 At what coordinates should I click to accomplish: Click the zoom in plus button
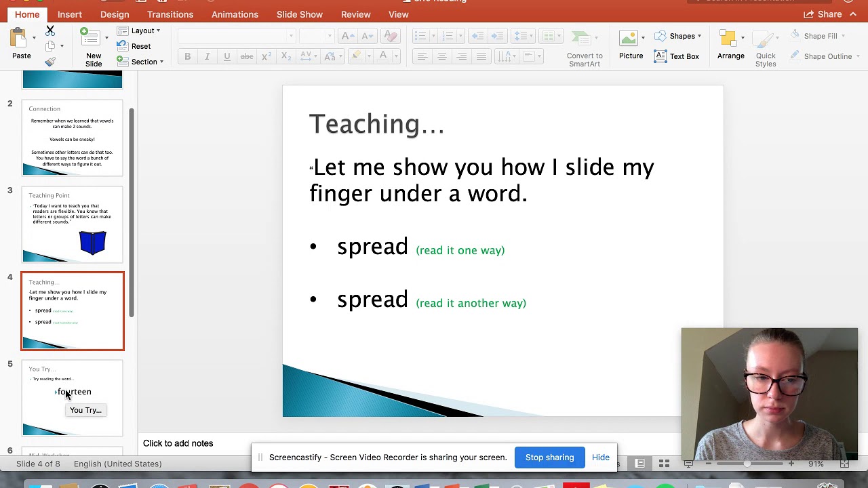(791, 464)
